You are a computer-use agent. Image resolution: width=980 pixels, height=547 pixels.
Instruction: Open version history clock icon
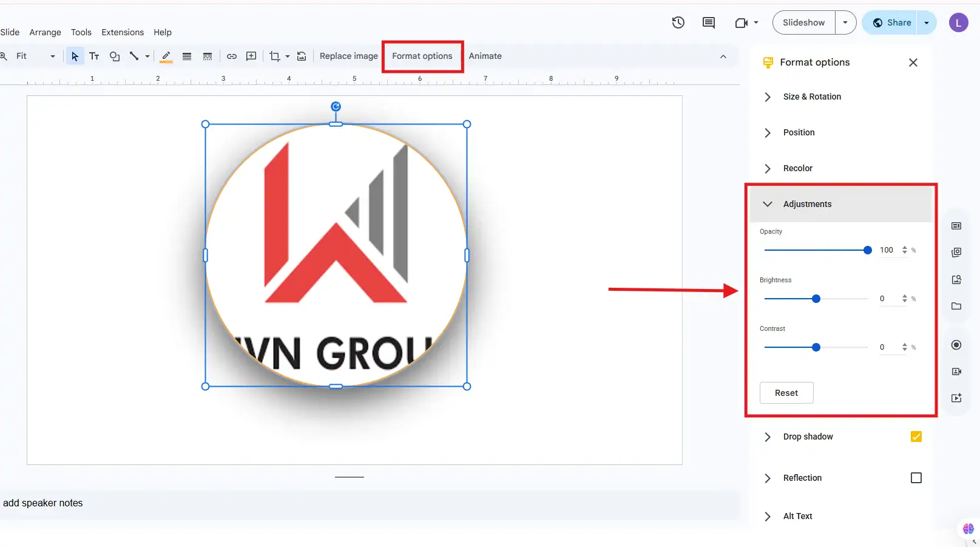(x=678, y=22)
